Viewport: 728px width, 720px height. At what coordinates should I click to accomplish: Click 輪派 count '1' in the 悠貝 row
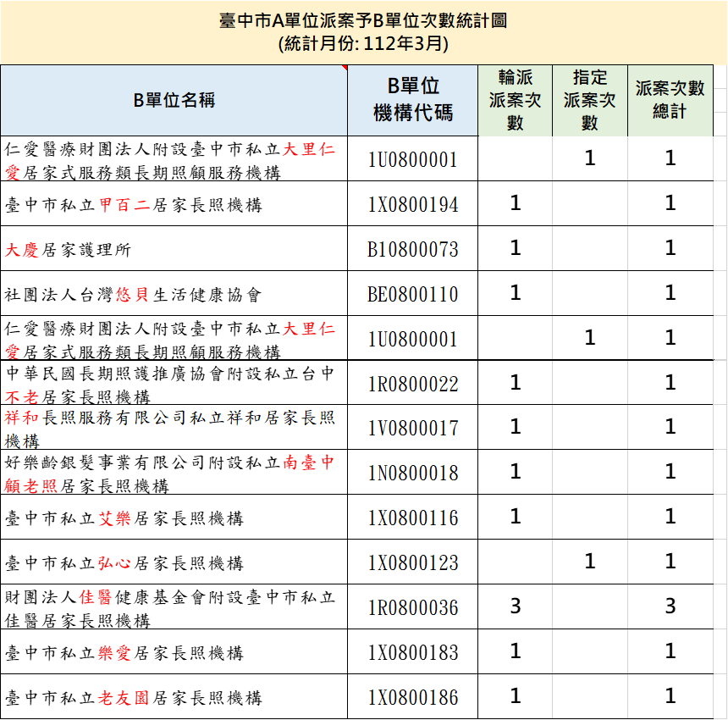pos(516,292)
